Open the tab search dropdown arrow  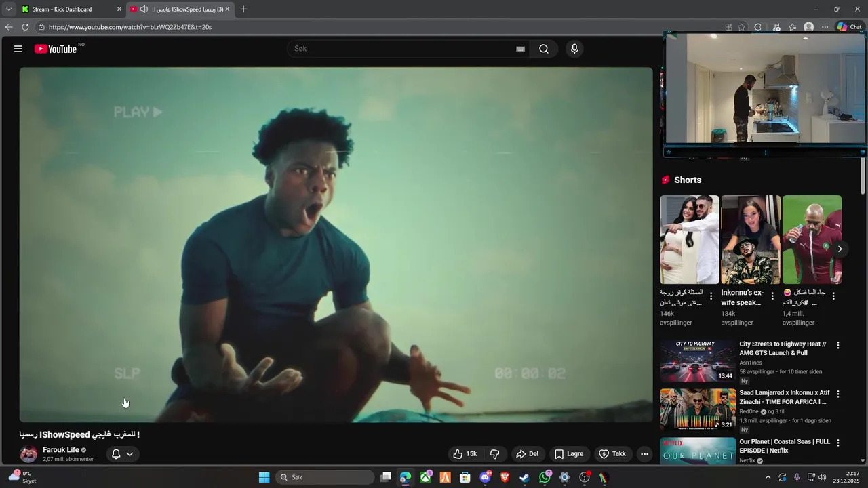click(x=8, y=9)
